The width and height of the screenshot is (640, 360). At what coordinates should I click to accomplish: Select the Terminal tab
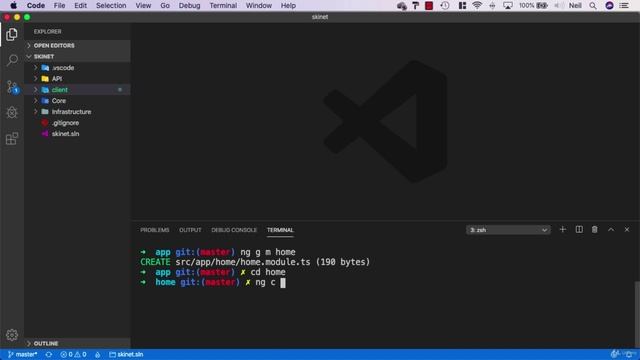(280, 230)
